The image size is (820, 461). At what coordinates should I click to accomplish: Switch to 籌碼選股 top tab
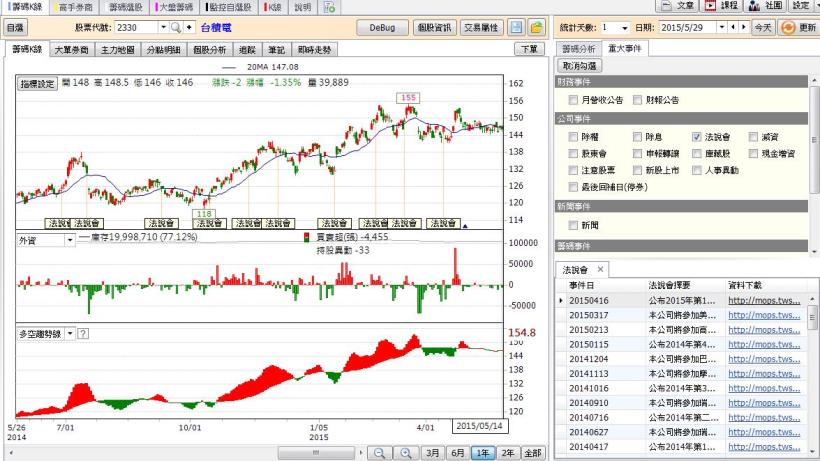click(125, 7)
